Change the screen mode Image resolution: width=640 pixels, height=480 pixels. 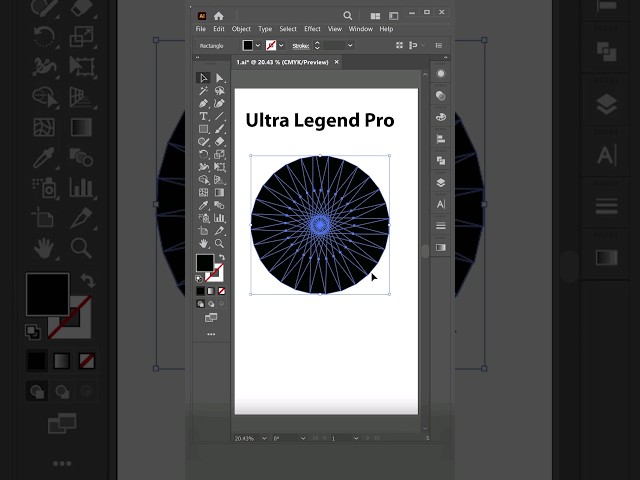click(211, 318)
